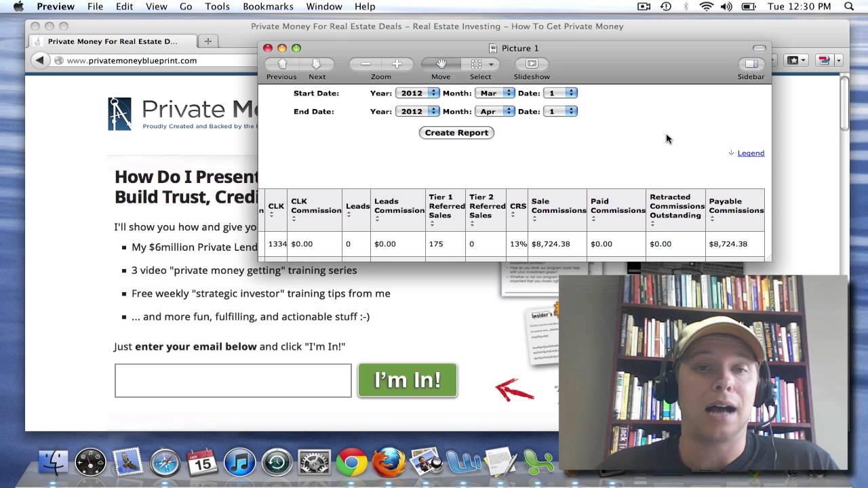Open the bookmarks star menu in Safari
The height and width of the screenshot is (488, 868).
(x=795, y=60)
